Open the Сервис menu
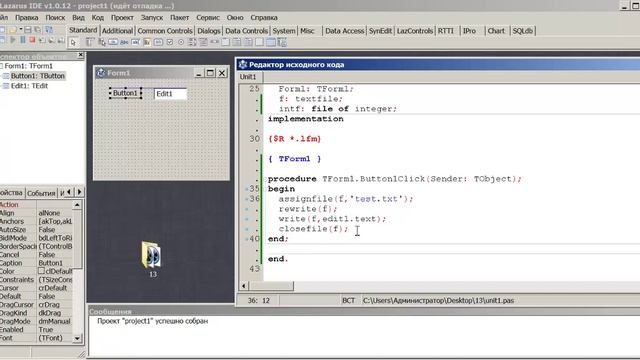This screenshot has width=640, height=360. 208,18
